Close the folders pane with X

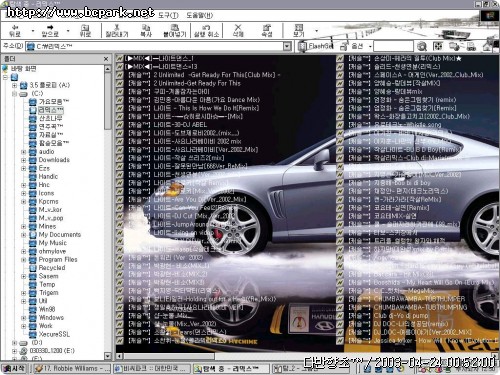click(x=106, y=59)
